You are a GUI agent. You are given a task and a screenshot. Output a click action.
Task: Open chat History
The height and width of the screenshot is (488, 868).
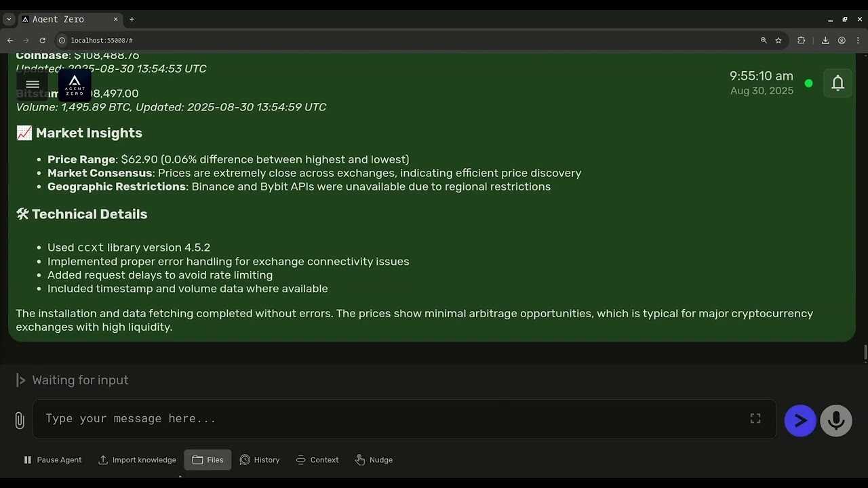point(260,460)
